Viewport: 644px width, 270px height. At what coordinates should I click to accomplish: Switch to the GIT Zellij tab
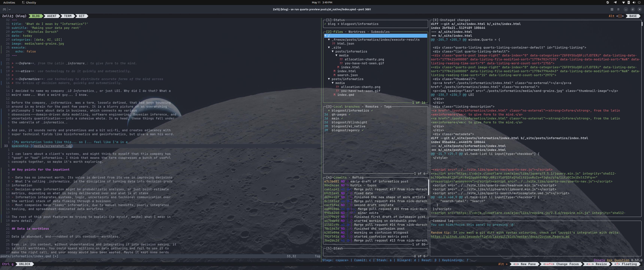pyautogui.click(x=82, y=16)
